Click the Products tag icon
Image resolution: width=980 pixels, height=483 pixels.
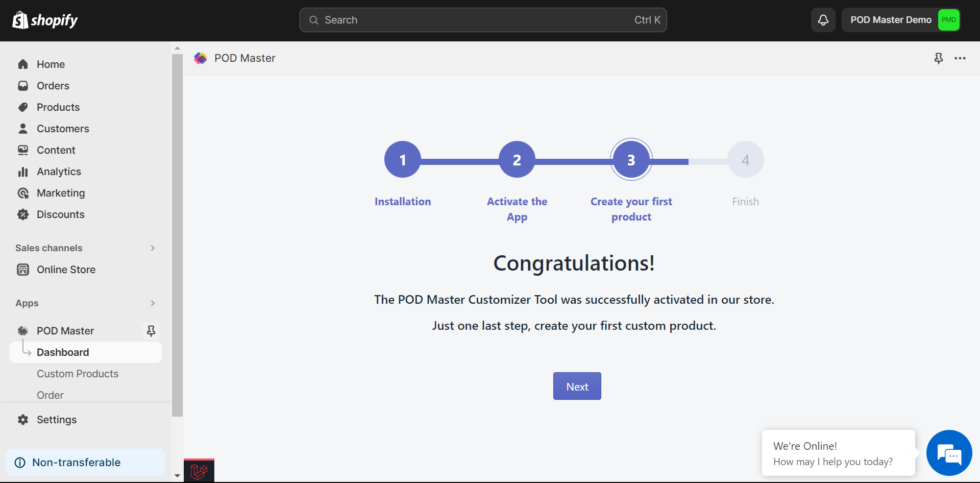pos(23,107)
